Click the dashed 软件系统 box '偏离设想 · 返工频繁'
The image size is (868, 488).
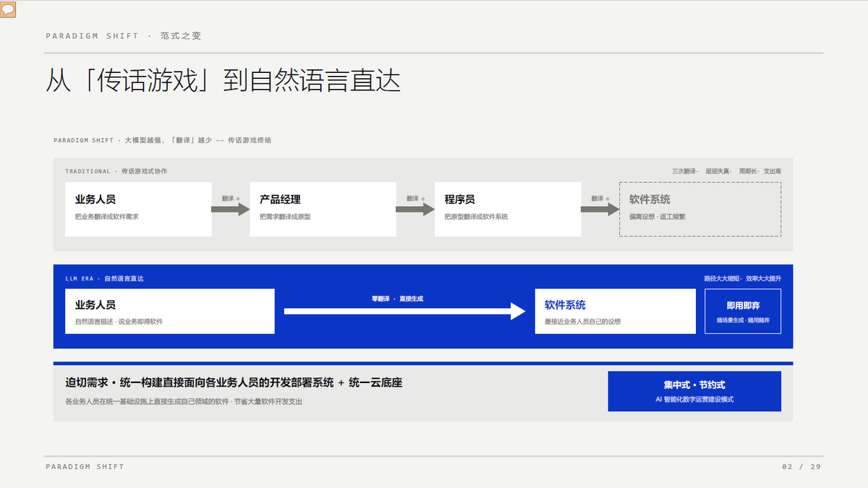(700, 209)
